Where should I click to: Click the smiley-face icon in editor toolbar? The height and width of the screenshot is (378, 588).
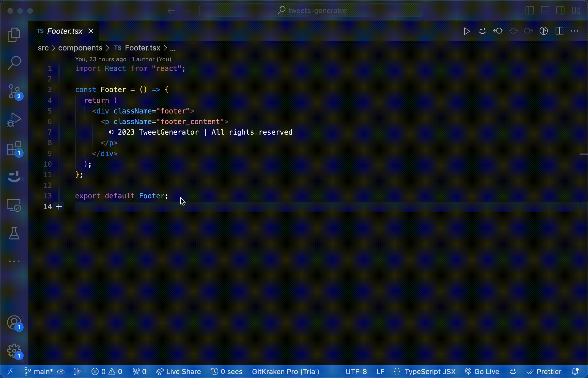click(482, 31)
